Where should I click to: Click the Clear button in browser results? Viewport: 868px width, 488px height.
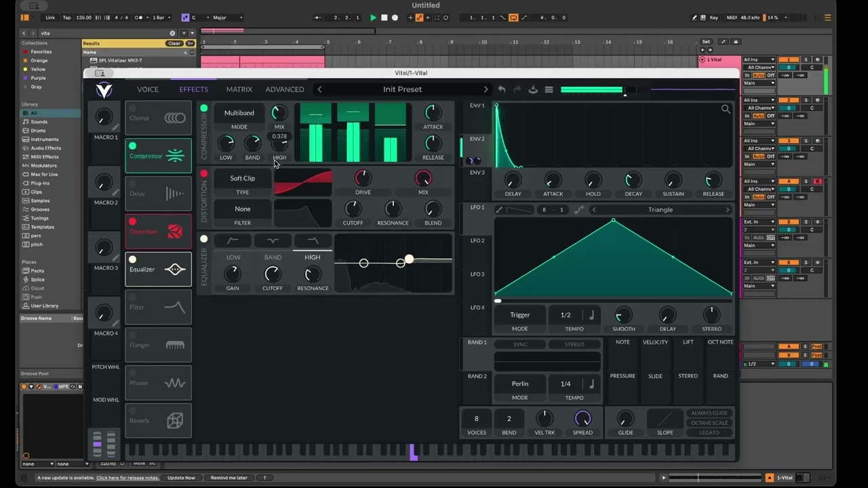coord(174,43)
